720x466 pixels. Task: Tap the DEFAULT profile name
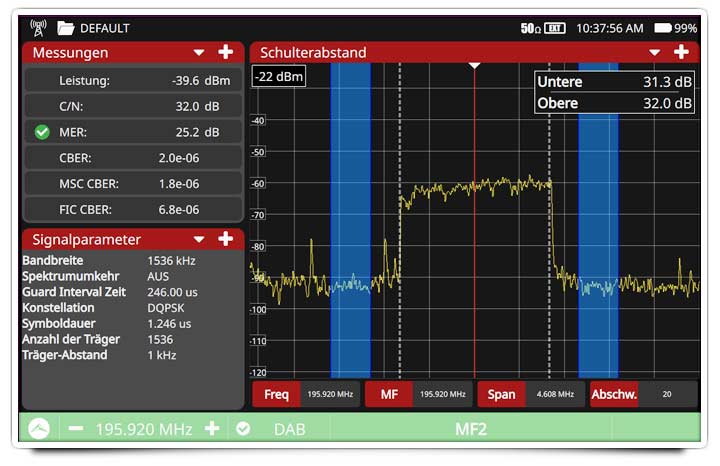click(x=105, y=28)
